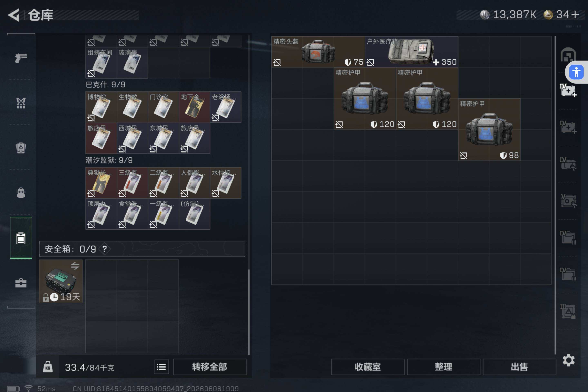Select the 组装车间 keycard
588x392 pixels.
click(101, 63)
